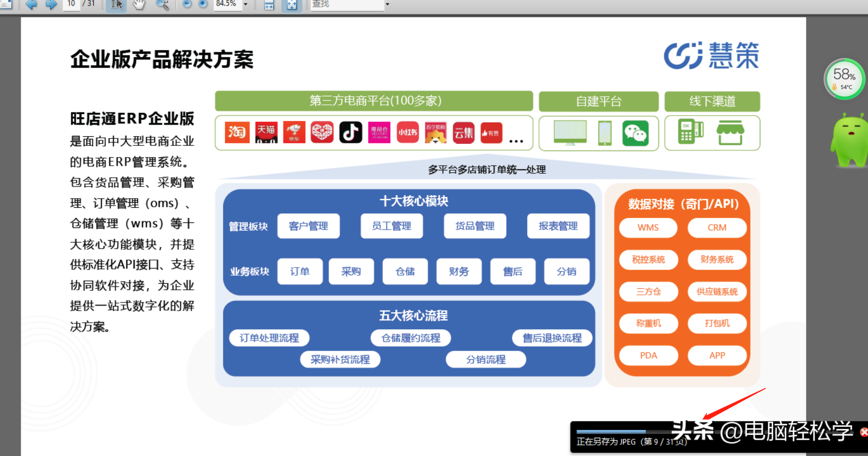This screenshot has width=868, height=456.
Task: Close the saving as JPEG progress popup
Action: [x=863, y=432]
